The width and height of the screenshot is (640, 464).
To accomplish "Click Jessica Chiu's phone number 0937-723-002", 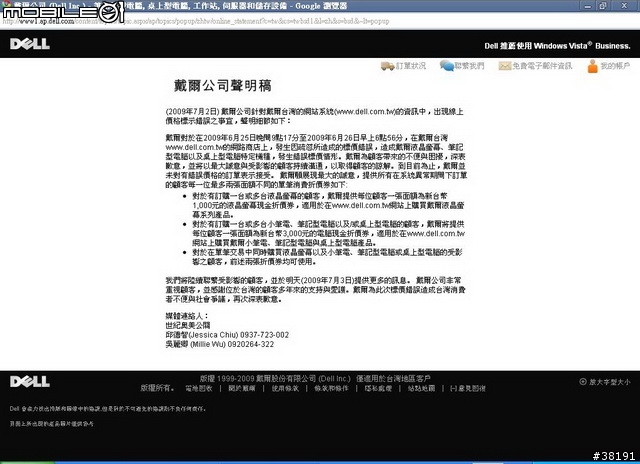I will pyautogui.click(x=264, y=335).
